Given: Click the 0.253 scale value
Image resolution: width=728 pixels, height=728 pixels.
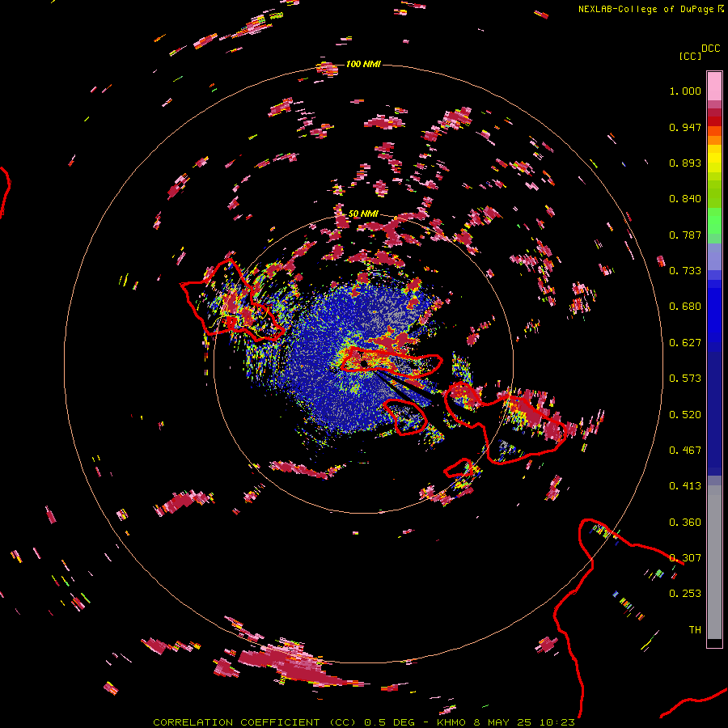Looking at the screenshot, I should [x=685, y=594].
